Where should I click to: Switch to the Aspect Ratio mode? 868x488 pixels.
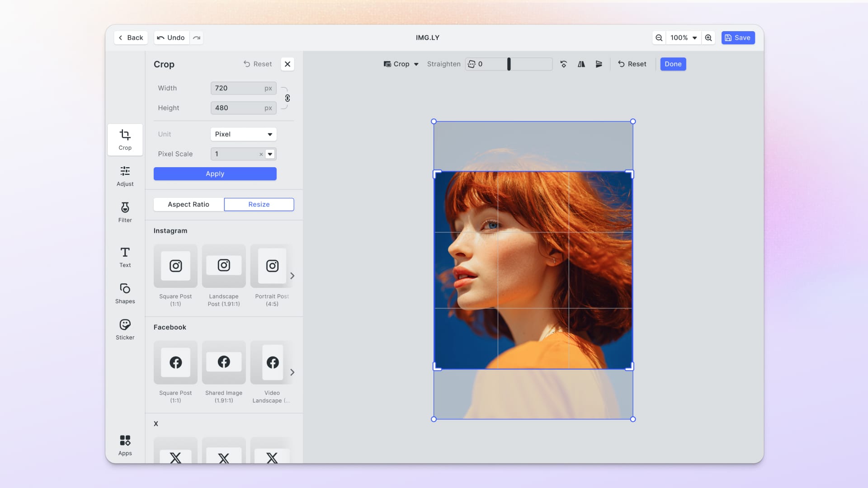pos(189,204)
